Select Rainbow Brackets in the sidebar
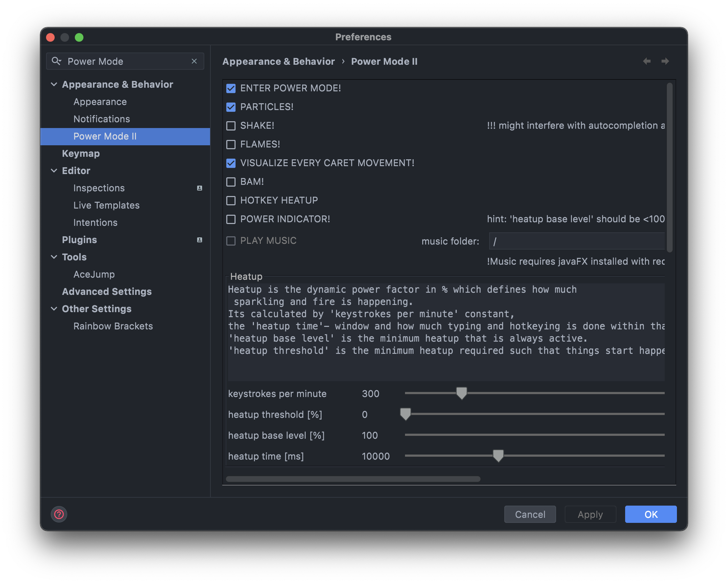The image size is (728, 584). (x=113, y=326)
